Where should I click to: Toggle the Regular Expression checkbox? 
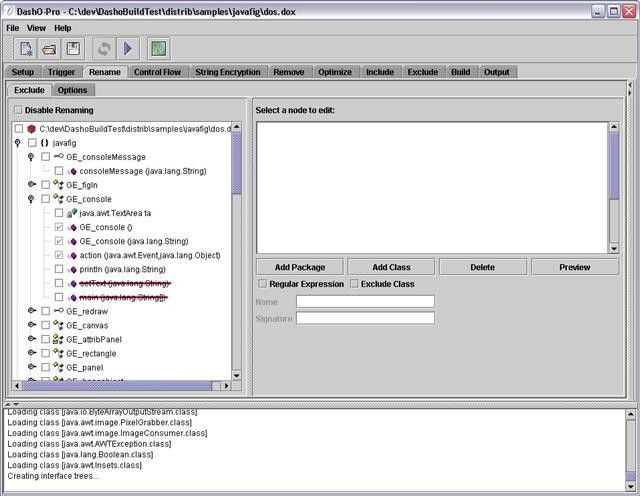pos(262,283)
